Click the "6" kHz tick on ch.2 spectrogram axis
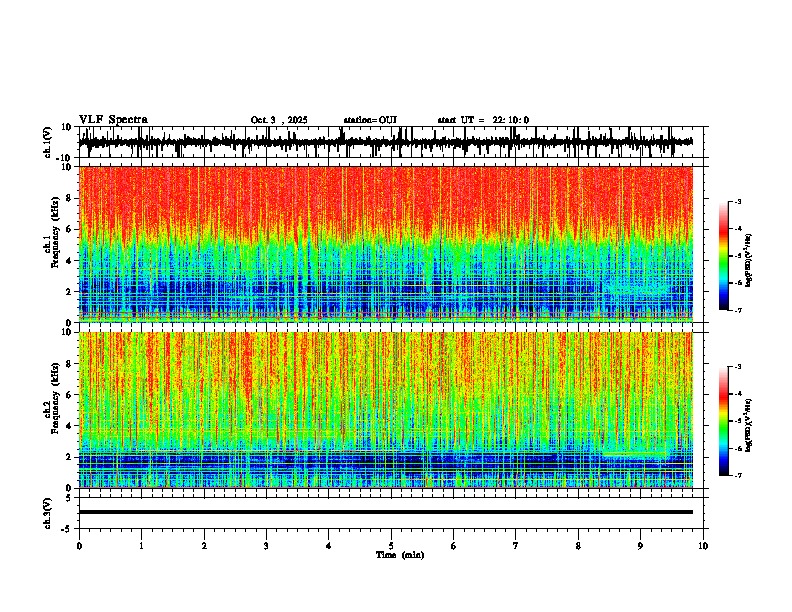Viewport: 792px width, 612px height. [x=69, y=395]
